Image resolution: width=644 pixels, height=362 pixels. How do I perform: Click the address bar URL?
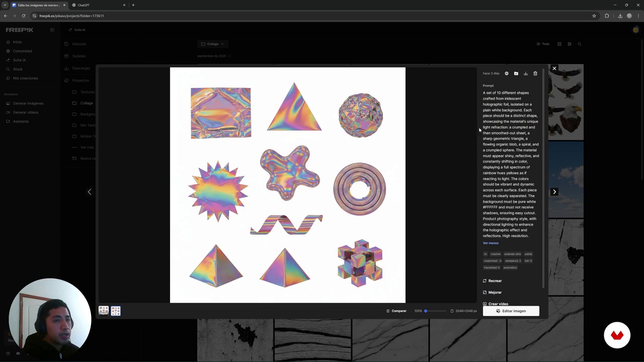71,16
